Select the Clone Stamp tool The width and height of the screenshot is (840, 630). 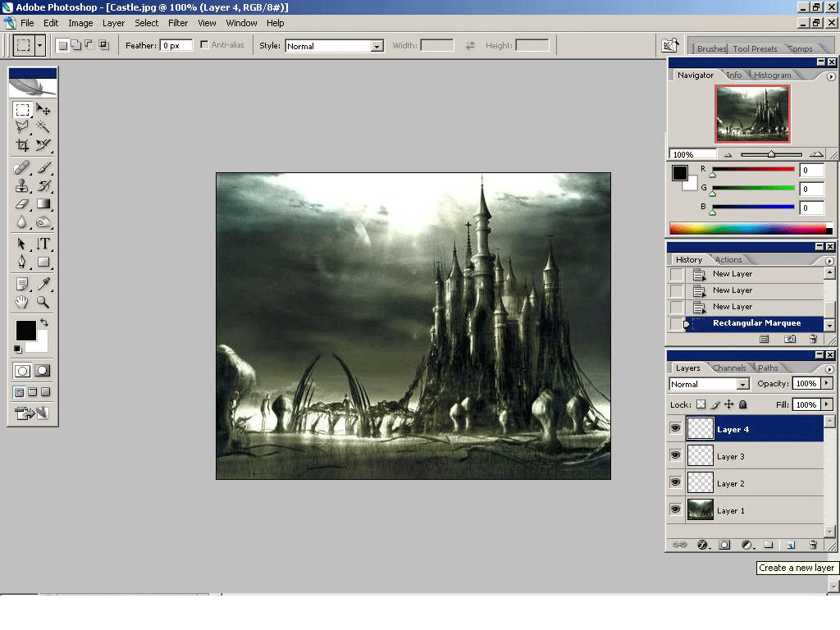pos(22,186)
